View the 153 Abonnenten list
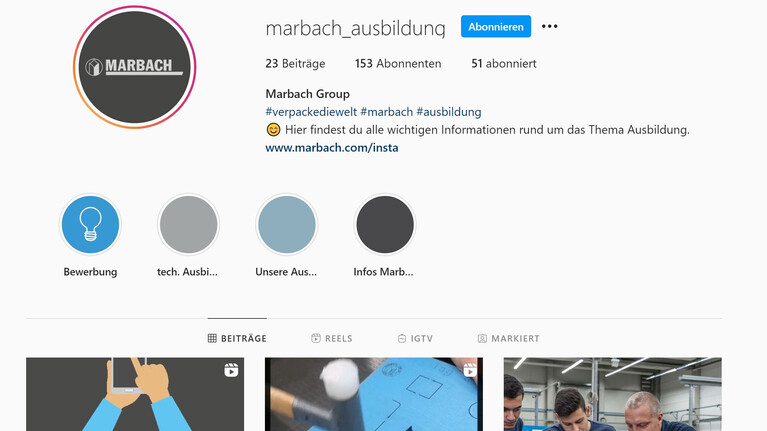This screenshot has height=431, width=767. (x=398, y=64)
